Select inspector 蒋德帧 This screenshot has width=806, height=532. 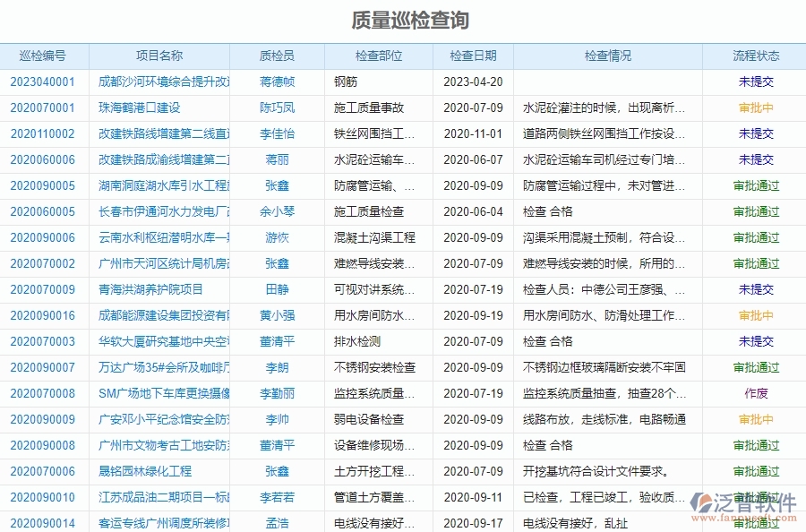[x=276, y=81]
